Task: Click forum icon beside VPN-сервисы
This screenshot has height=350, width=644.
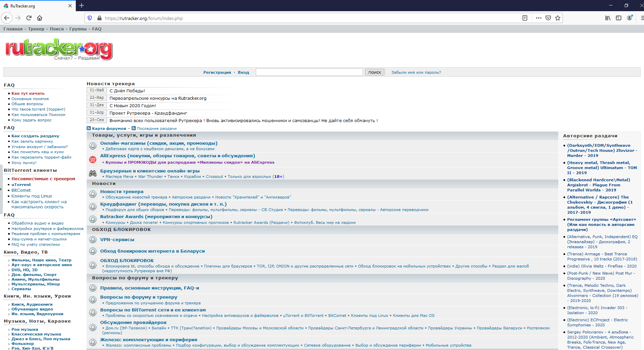Action: [93, 239]
